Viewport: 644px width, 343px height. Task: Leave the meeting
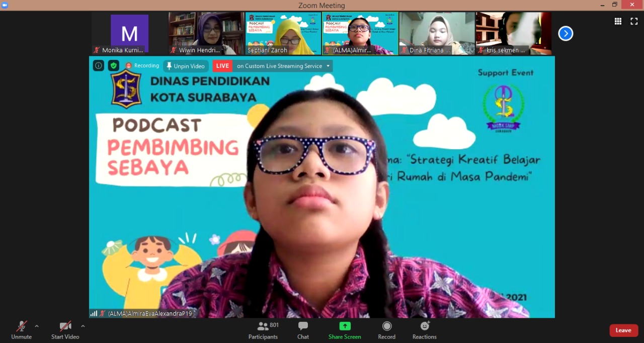coord(624,330)
